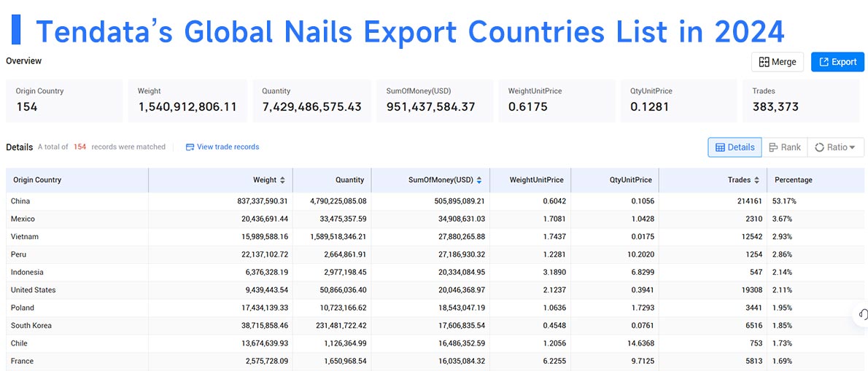Click the Percentage column header
868x371 pixels.
click(x=793, y=180)
